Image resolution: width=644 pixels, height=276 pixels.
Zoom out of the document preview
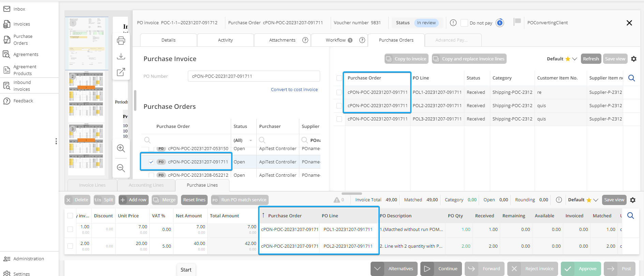pos(121,168)
